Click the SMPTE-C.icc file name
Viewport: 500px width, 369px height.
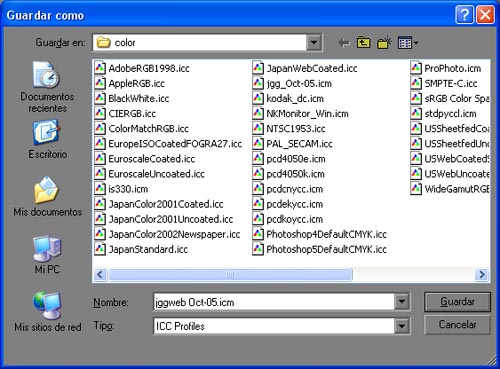coord(451,83)
